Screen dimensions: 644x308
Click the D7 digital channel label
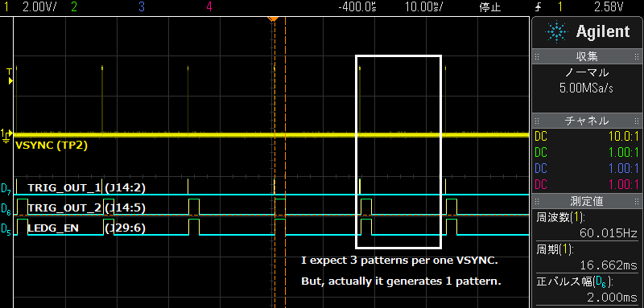click(x=6, y=189)
